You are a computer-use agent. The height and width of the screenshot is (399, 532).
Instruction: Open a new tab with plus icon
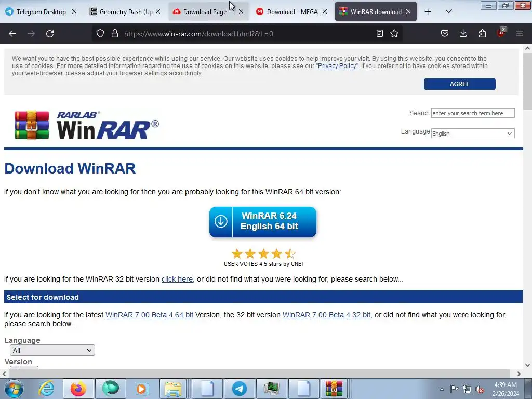(x=428, y=12)
